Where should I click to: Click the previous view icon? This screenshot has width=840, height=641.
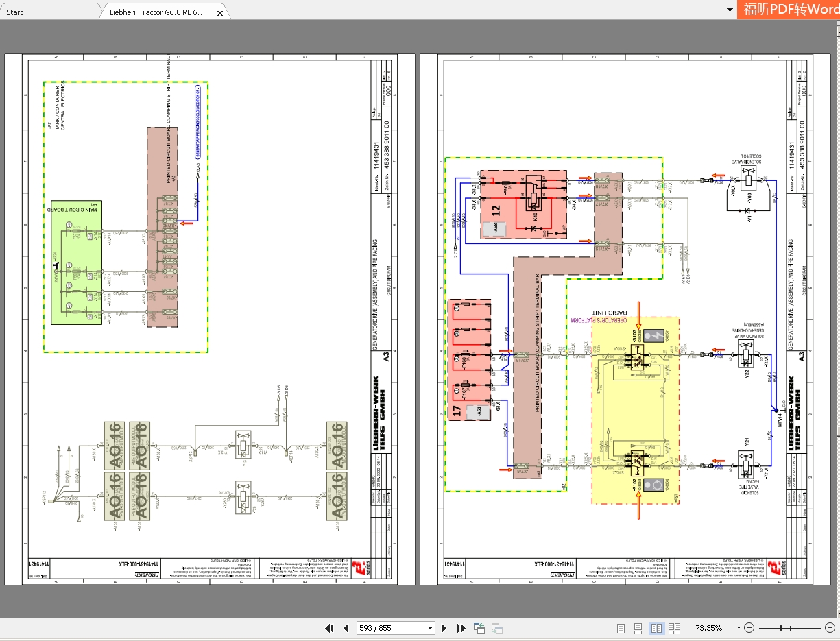479,628
